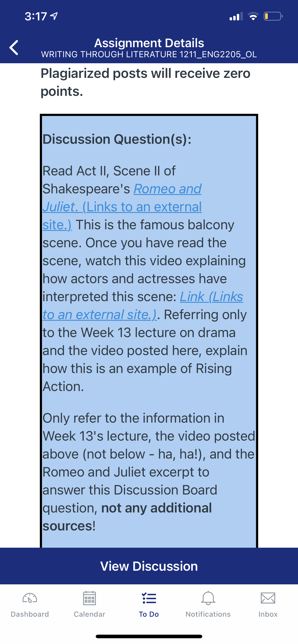Switch to the Dashboard tab label

(30, 614)
